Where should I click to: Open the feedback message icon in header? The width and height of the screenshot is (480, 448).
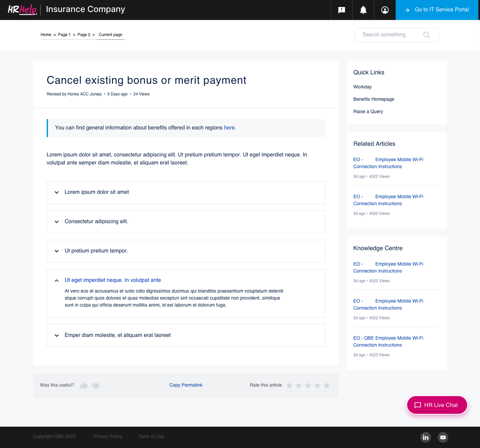(x=342, y=10)
